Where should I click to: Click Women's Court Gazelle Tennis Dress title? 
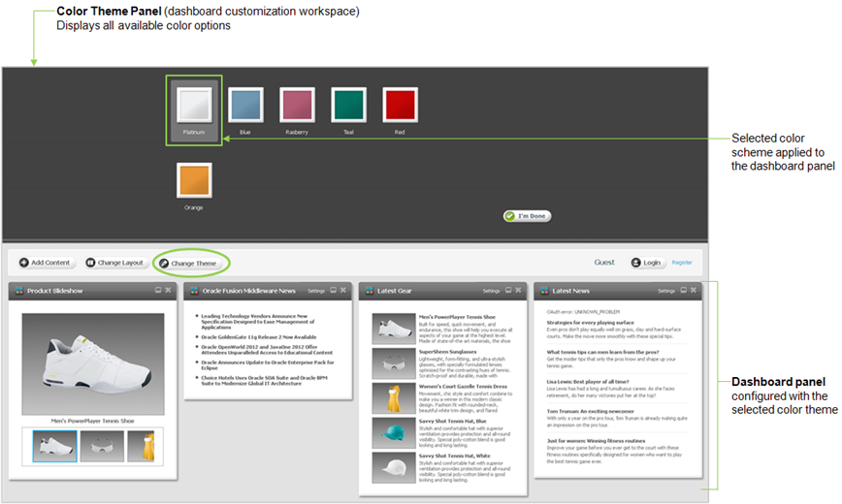pos(463,387)
